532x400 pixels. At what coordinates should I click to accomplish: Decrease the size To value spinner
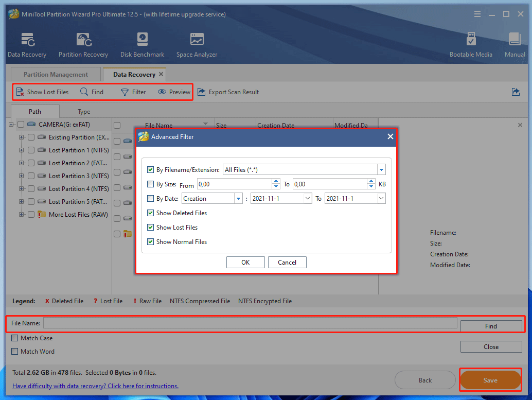[371, 186]
